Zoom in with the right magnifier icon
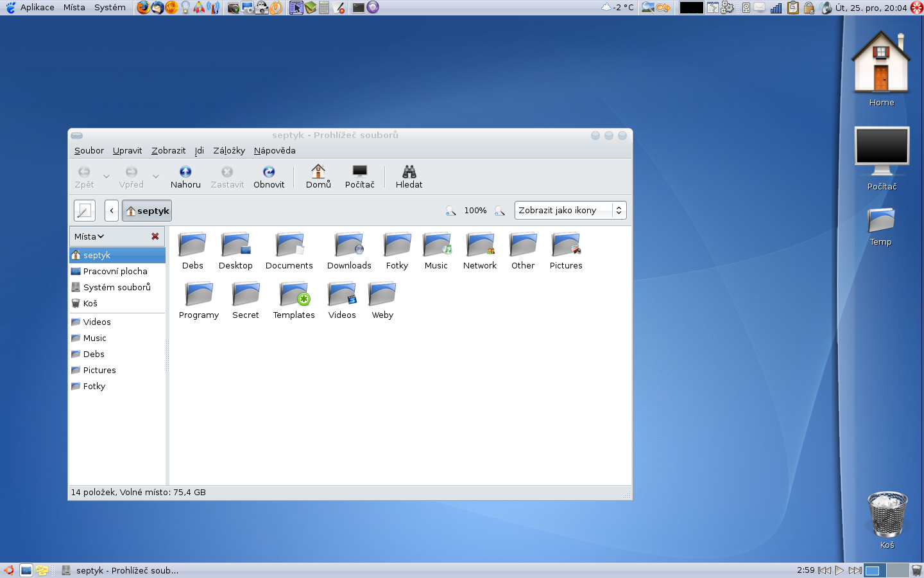The height and width of the screenshot is (578, 924). point(500,211)
